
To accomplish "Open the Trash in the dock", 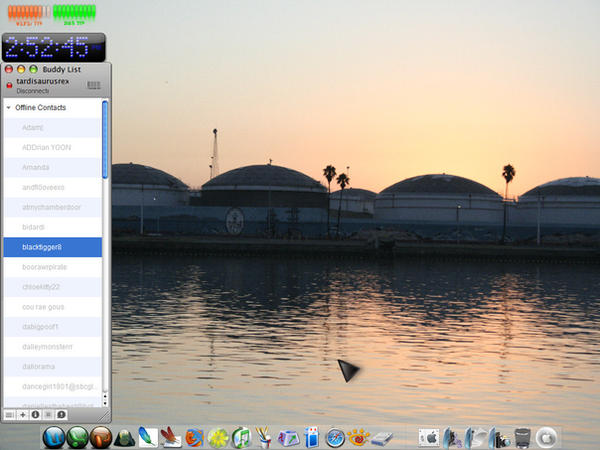I will point(522,438).
